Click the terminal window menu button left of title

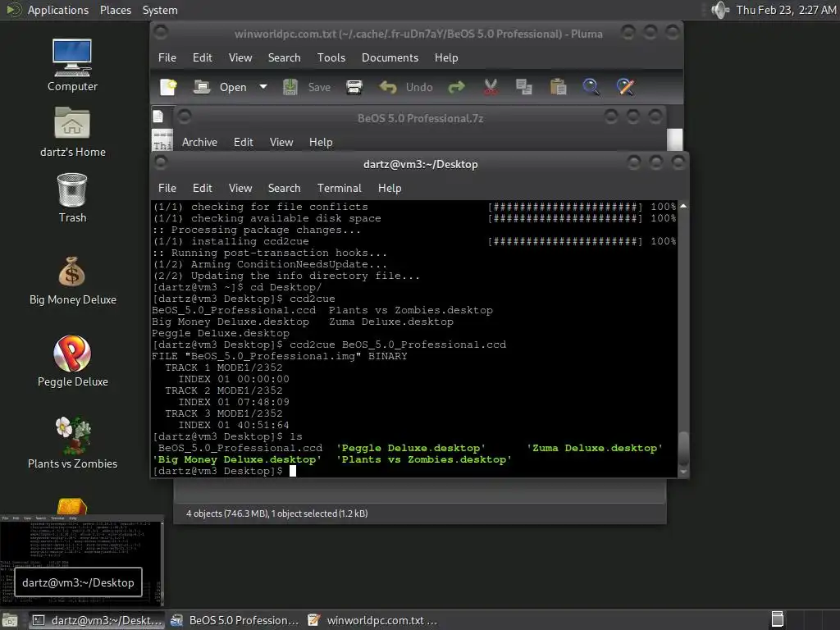point(161,162)
